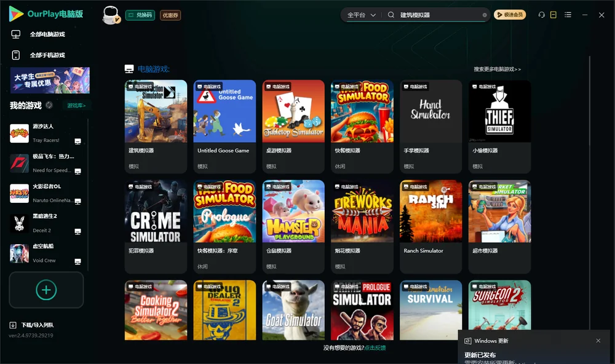Open the 极速会员 VIP membership button

pos(510,15)
